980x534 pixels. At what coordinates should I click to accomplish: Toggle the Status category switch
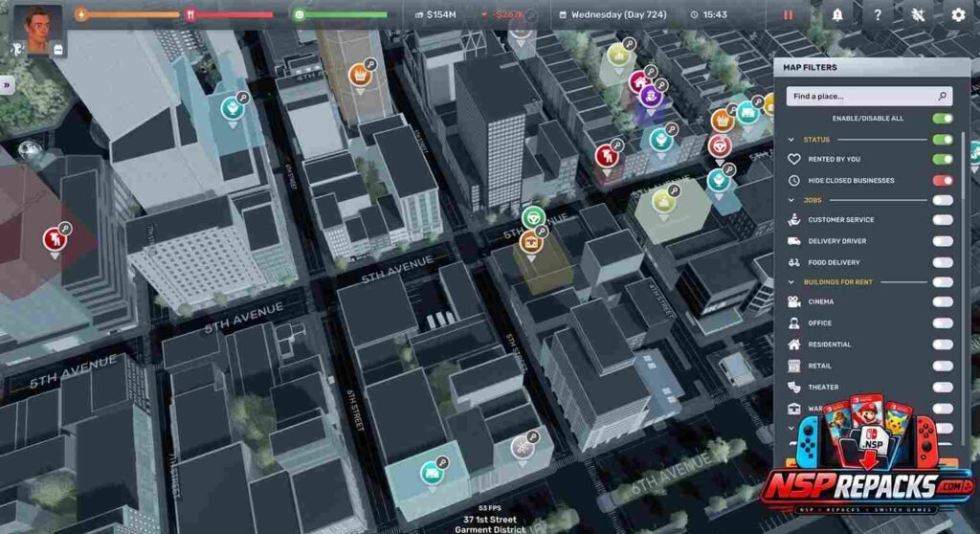point(942,140)
